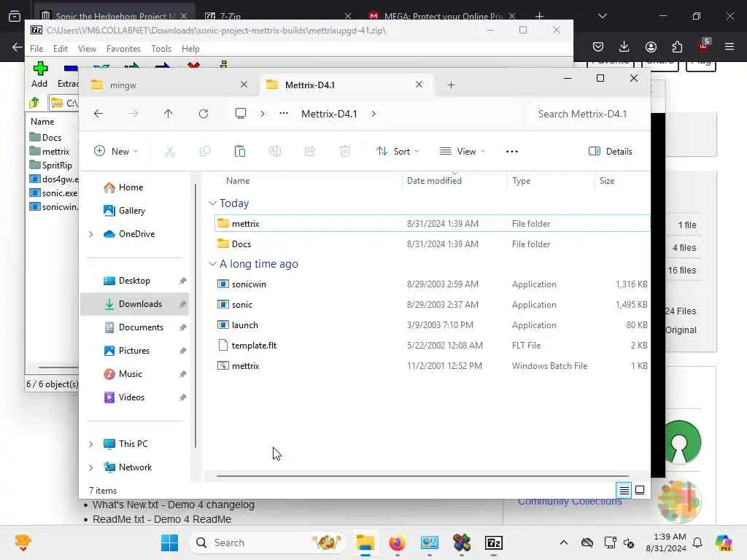The height and width of the screenshot is (560, 747).
Task: Open the See more ellipsis in Explorer toolbar
Action: (511, 152)
